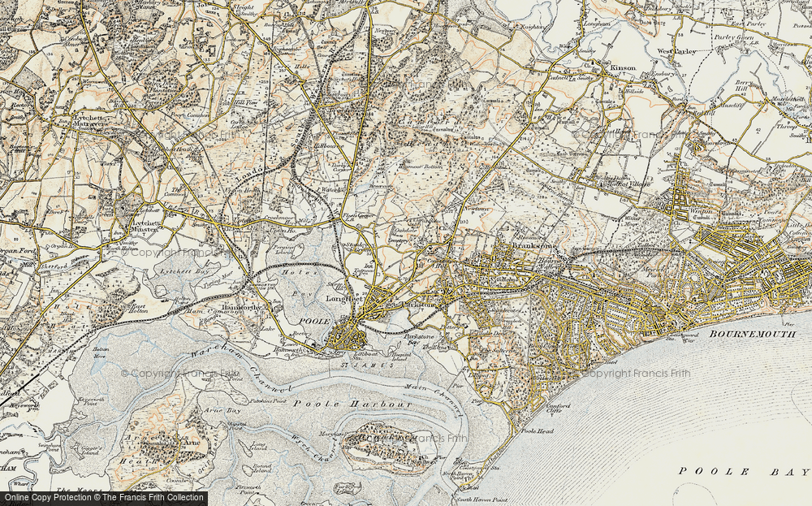Select the Kinson place name
812x506 pixels.
pyautogui.click(x=623, y=67)
